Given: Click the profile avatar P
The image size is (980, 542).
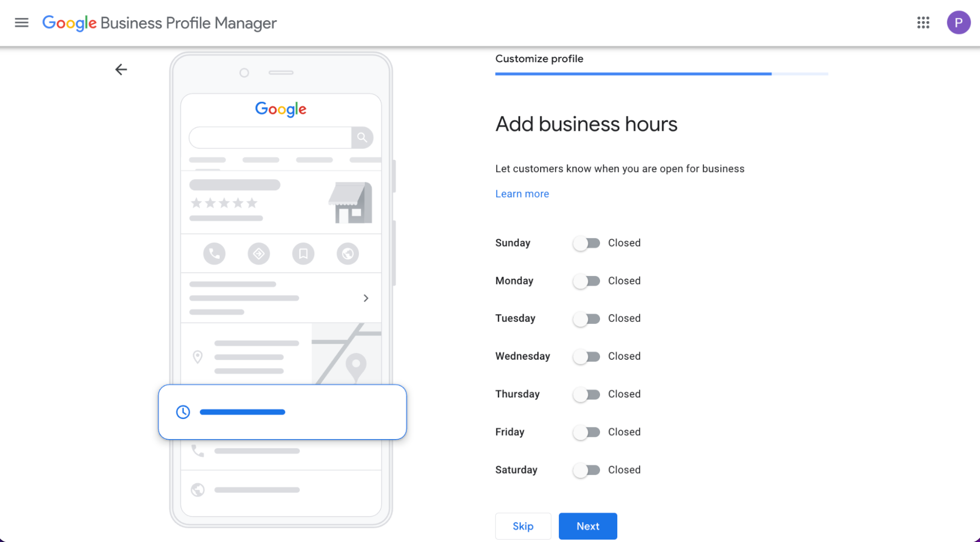Looking at the screenshot, I should [x=959, y=23].
